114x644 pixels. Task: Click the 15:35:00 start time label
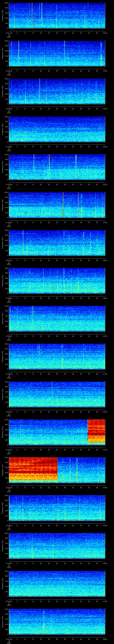point(9,184)
